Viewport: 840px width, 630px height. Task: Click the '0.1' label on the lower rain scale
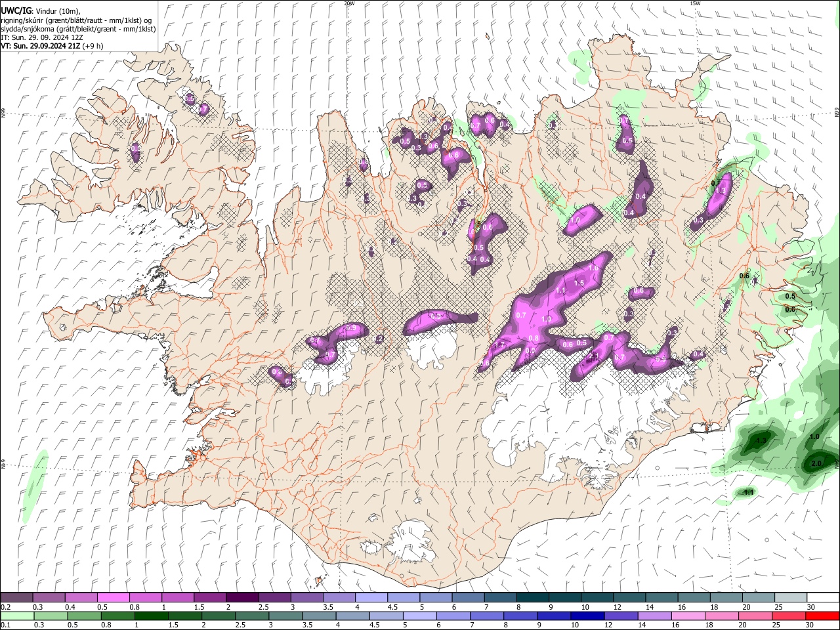6,625
